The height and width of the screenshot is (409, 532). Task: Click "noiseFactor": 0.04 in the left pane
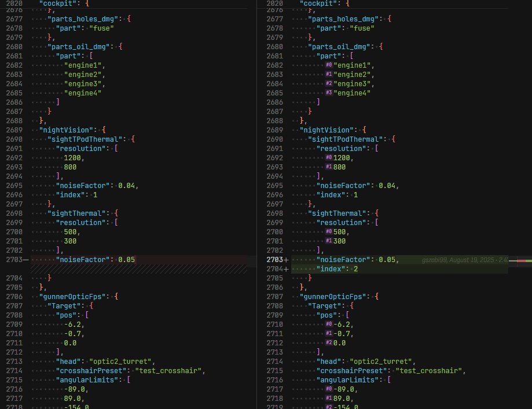tap(96, 186)
